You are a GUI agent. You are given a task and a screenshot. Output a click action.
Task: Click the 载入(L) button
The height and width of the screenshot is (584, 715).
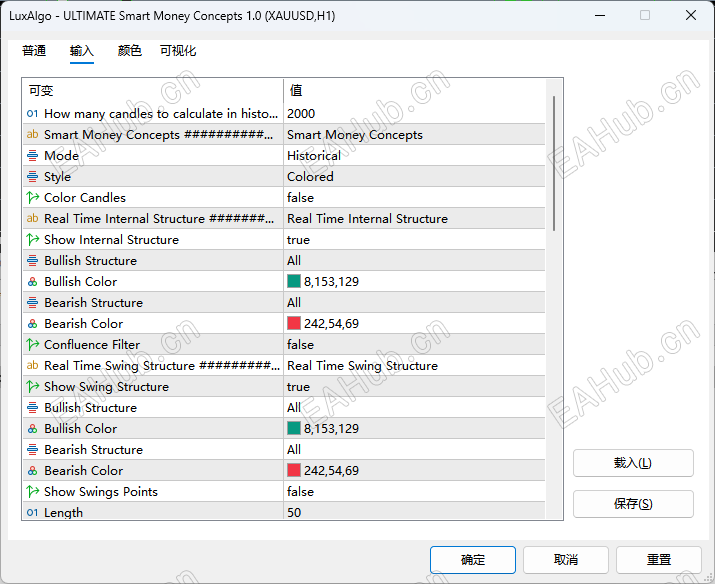click(633, 463)
